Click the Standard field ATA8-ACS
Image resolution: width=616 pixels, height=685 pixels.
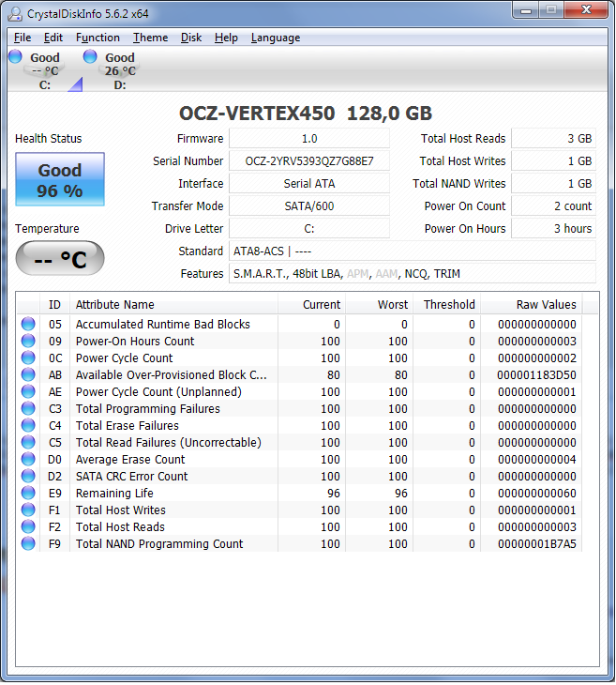[413, 251]
